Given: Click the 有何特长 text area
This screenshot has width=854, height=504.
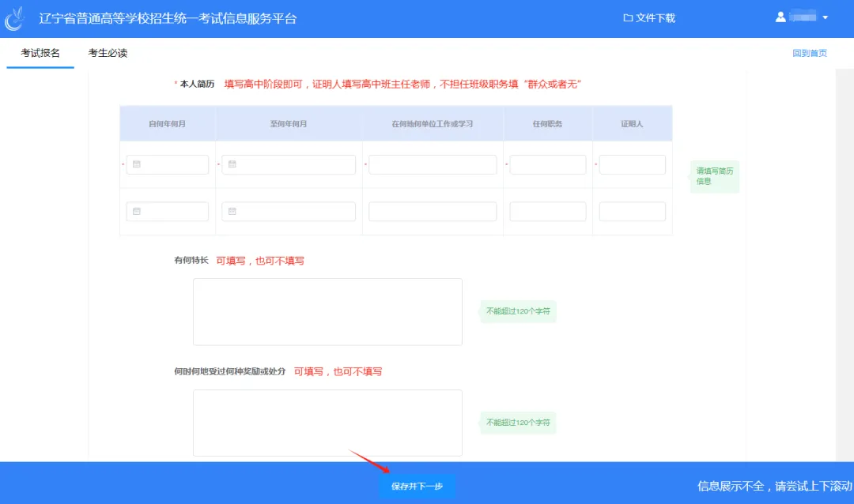Looking at the screenshot, I should (x=327, y=312).
